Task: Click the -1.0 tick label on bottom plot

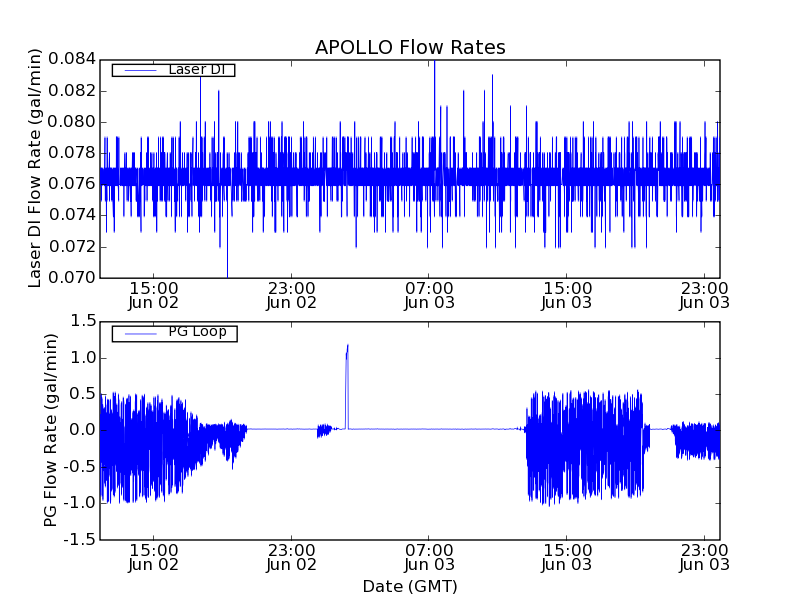Action: (80, 503)
